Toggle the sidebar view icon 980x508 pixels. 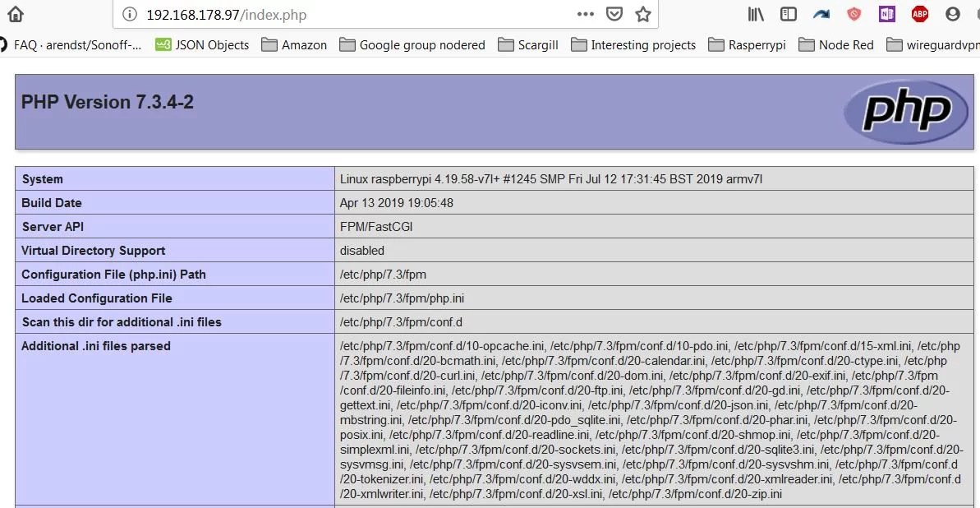click(788, 14)
